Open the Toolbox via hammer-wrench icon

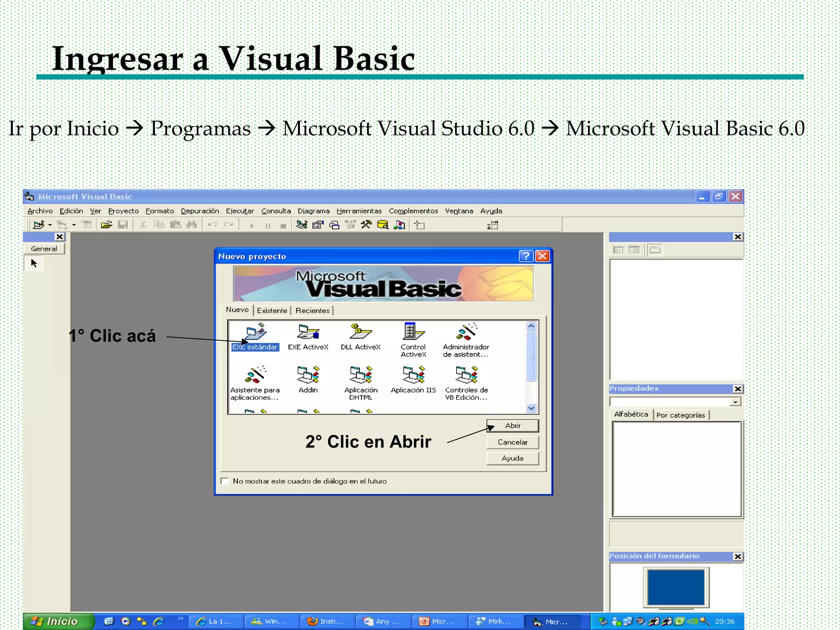point(366,225)
